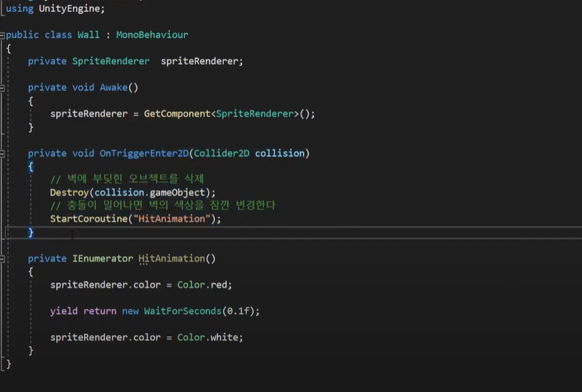Click the IEnumerator return type
The image size is (582, 392).
(x=102, y=259)
